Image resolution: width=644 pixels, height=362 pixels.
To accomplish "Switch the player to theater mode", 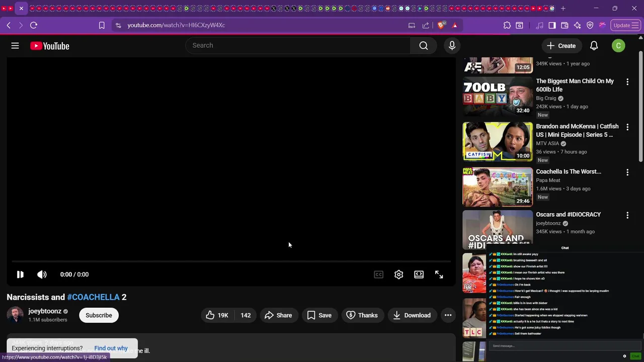I will click(419, 275).
